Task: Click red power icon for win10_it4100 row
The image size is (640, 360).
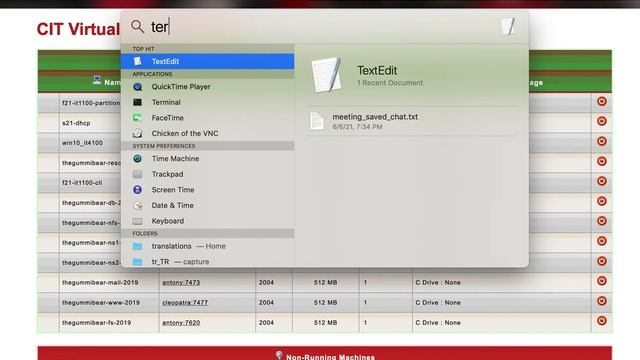Action: pos(602,141)
